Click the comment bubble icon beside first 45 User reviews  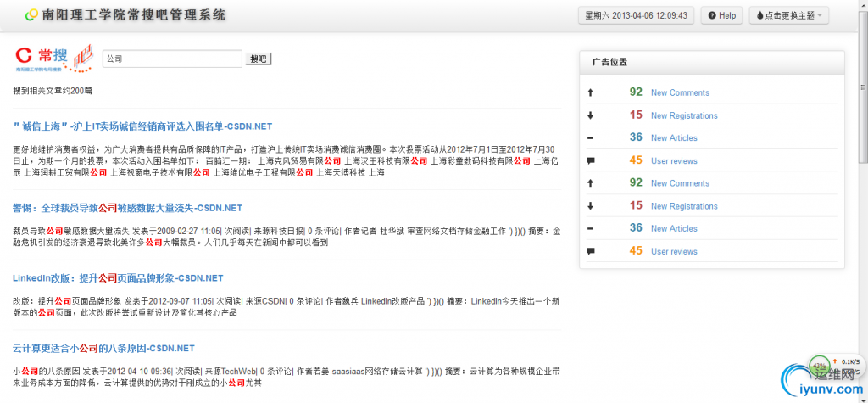(590, 161)
